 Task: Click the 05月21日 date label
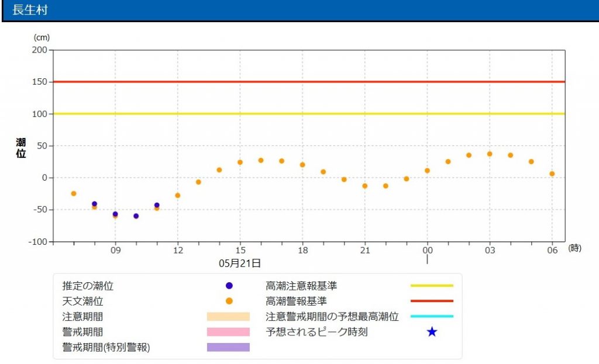coord(240,264)
